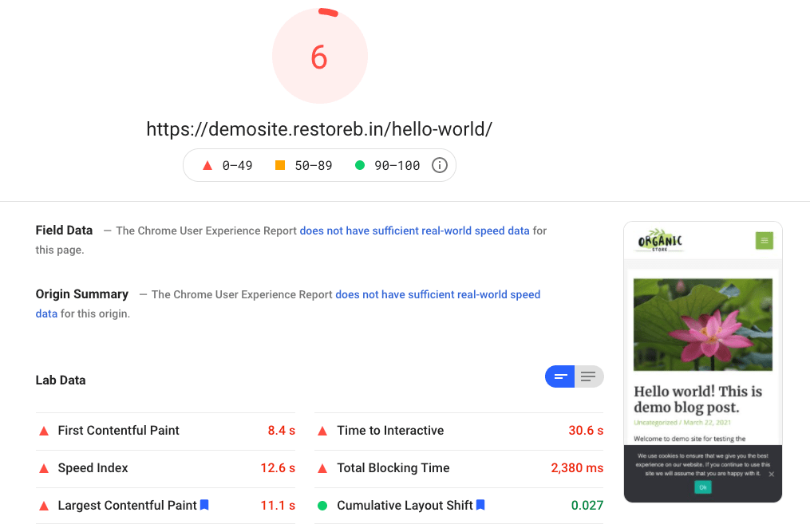Image resolution: width=810 pixels, height=532 pixels.
Task: Click the 30.6 s value
Action: [x=586, y=430]
